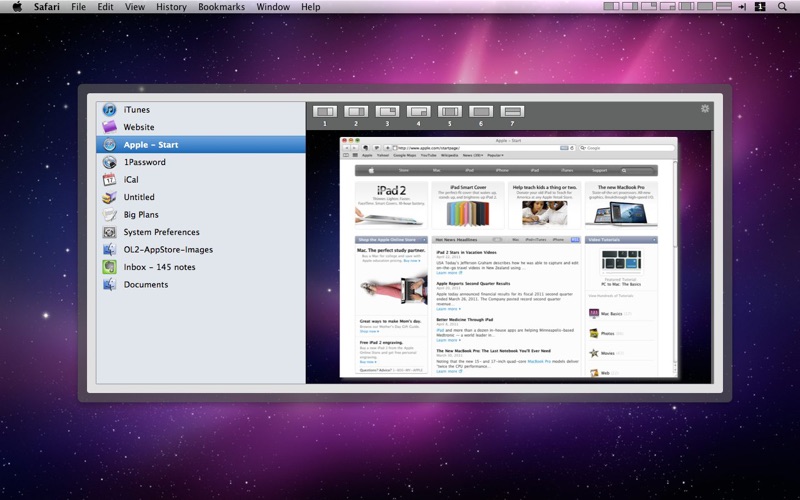
Task: Apply layout 1 button in the switcher panel
Action: pyautogui.click(x=324, y=111)
